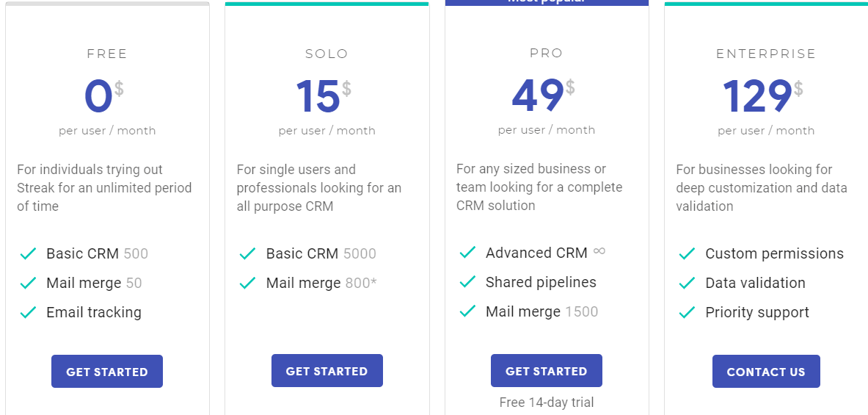The width and height of the screenshot is (868, 415).
Task: Click Contact Us for Enterprise plan
Action: [765, 372]
